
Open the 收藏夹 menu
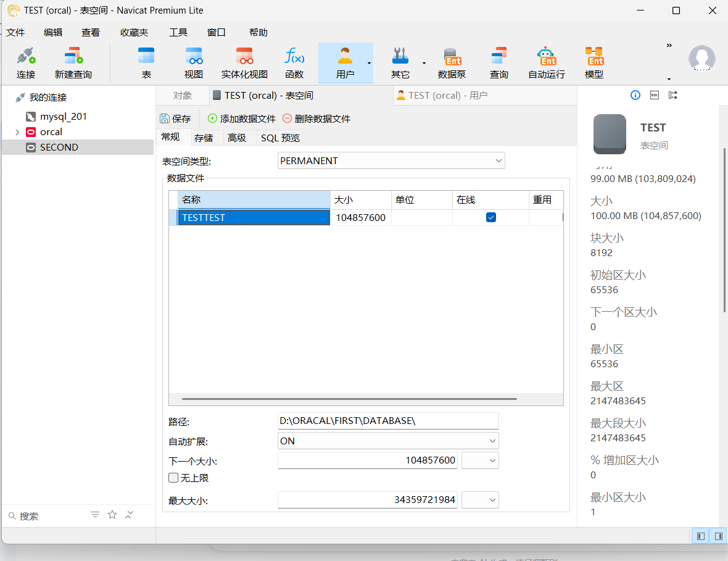(134, 33)
